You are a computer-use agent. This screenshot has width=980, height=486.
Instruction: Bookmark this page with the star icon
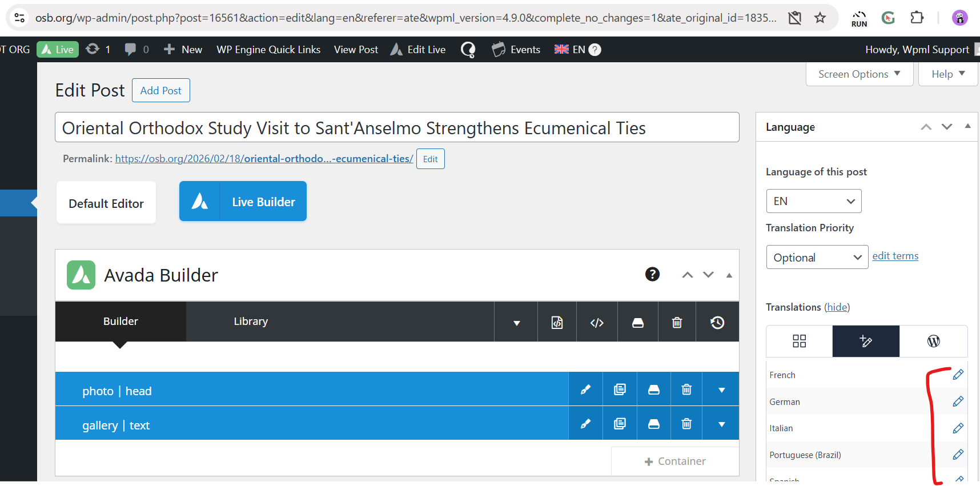(820, 18)
